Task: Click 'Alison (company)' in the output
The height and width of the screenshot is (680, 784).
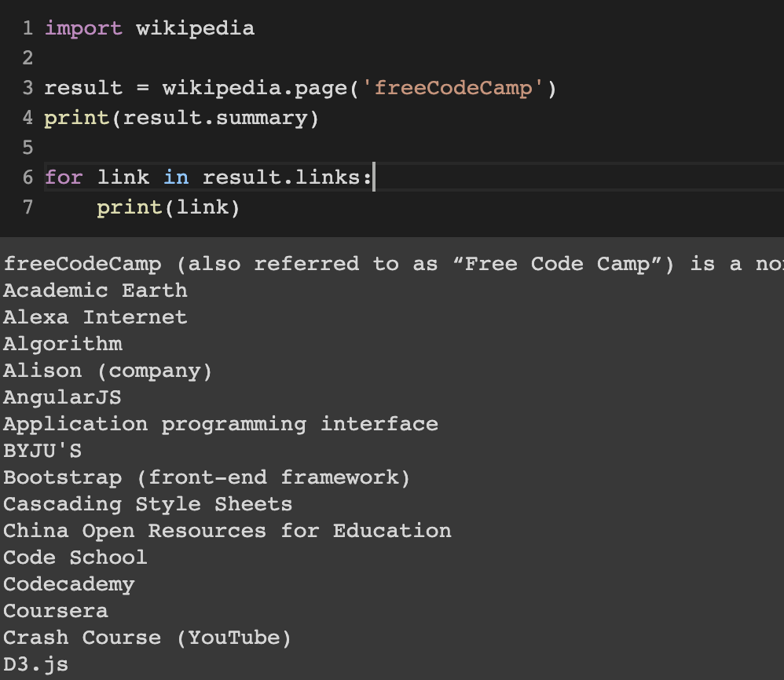Action: (108, 371)
